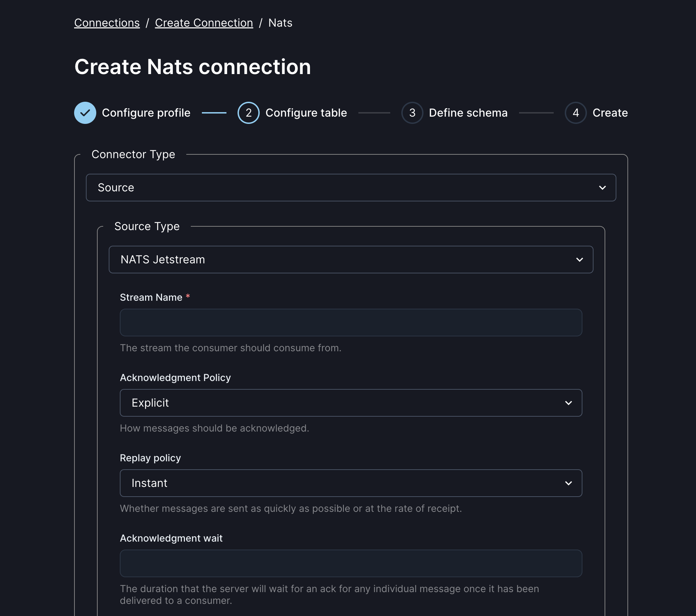Screen dimensions: 696x616
Task: Click the Stream Name input field
Action: 351,323
